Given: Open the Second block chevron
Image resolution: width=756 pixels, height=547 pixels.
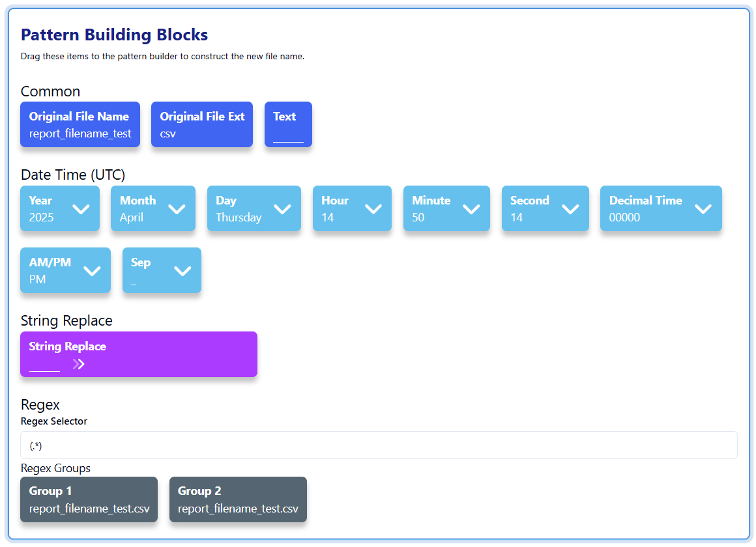Looking at the screenshot, I should (x=570, y=209).
